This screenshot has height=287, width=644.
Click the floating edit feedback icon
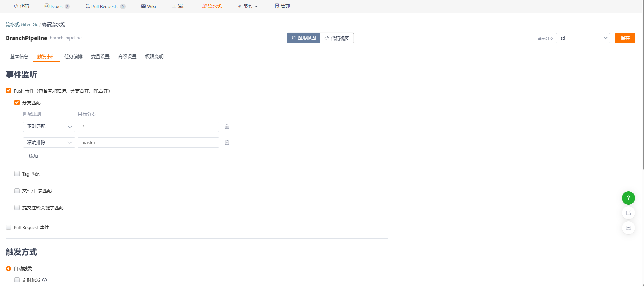(628, 213)
